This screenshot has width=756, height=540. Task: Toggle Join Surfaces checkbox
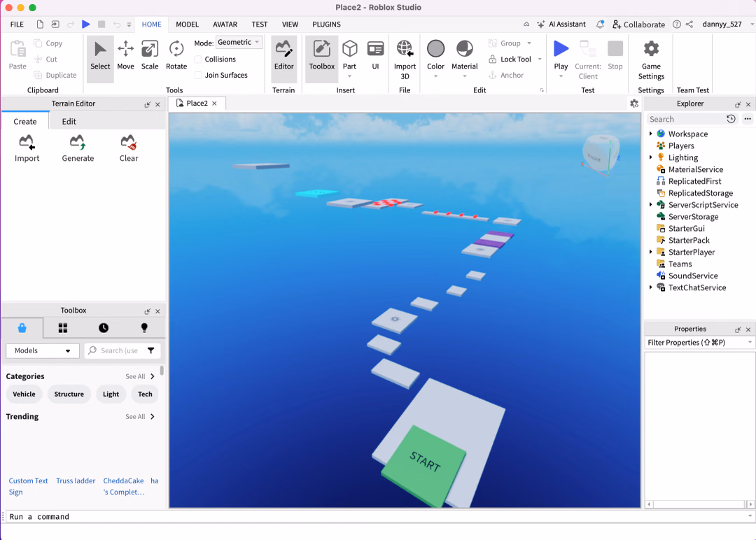pyautogui.click(x=198, y=75)
